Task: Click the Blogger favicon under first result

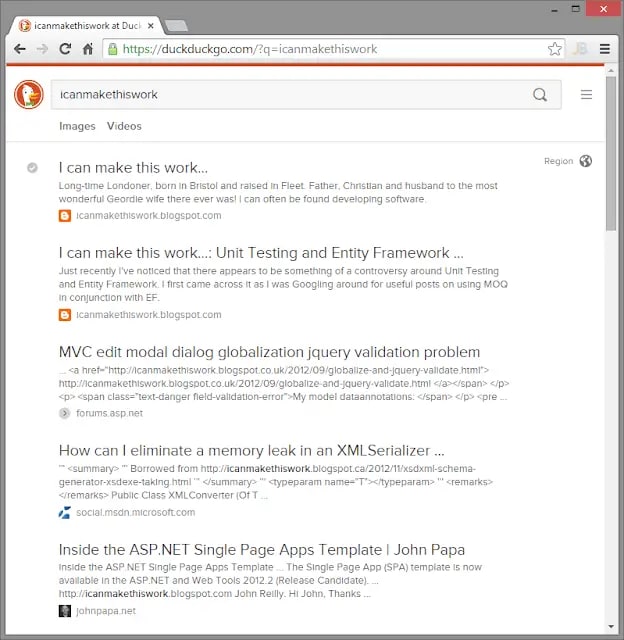Action: [64, 216]
